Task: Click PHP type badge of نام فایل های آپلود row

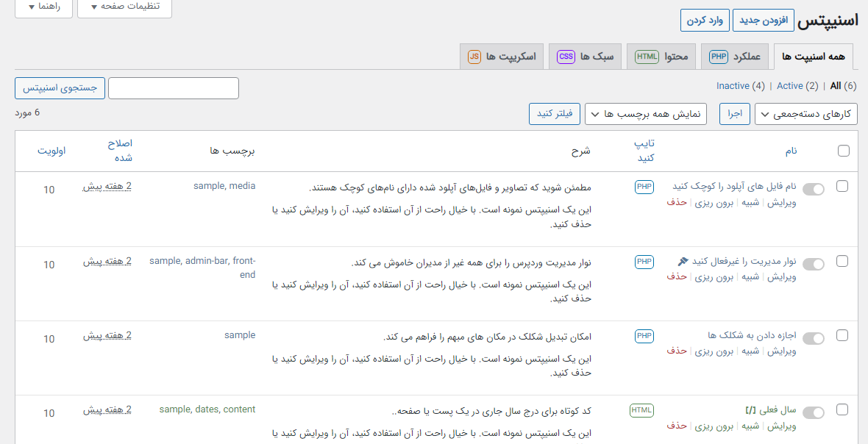Action: tap(644, 187)
